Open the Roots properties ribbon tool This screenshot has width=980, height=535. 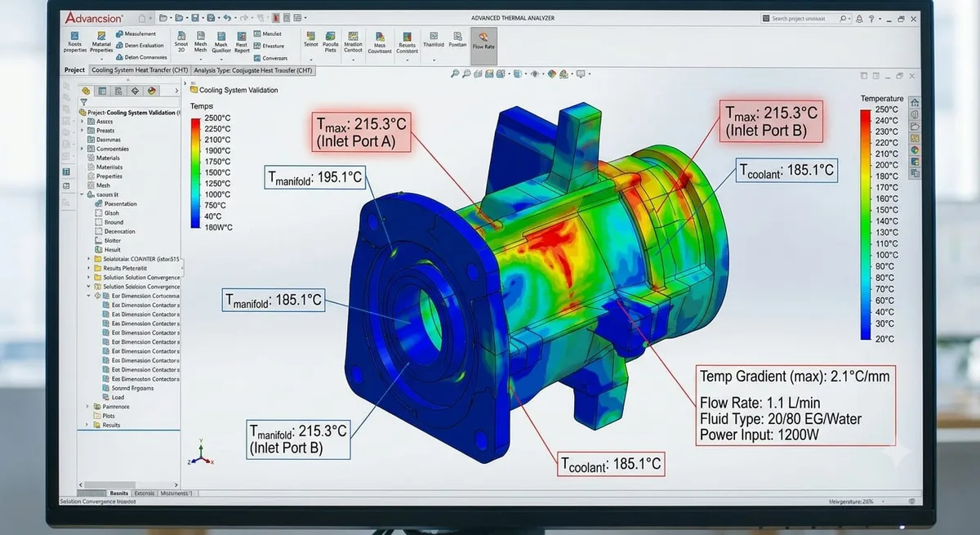click(x=74, y=42)
